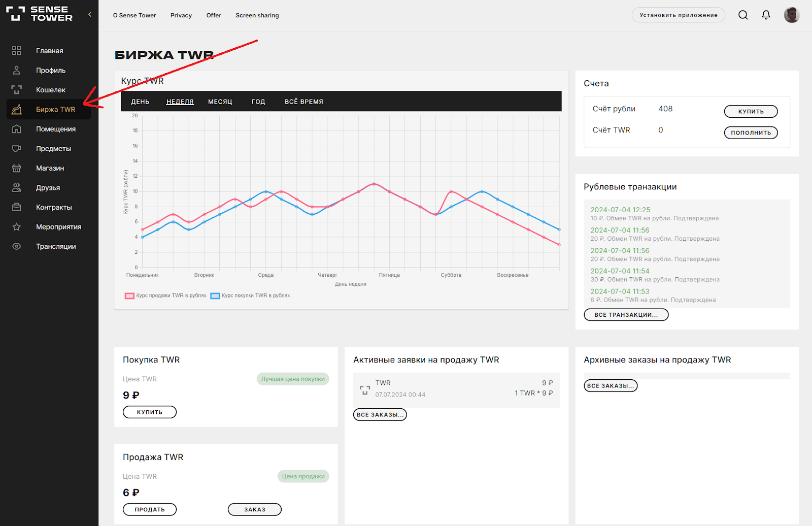Switch chart to МЕСЯЦ tab

coord(220,102)
